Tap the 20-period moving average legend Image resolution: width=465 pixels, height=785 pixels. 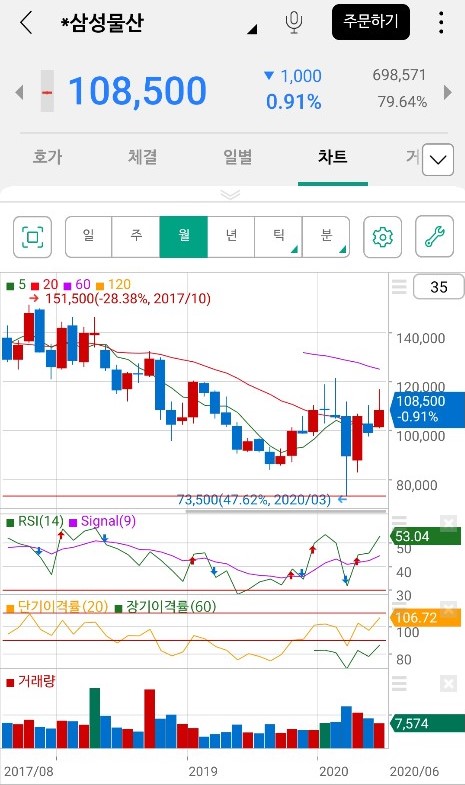click(x=45, y=285)
